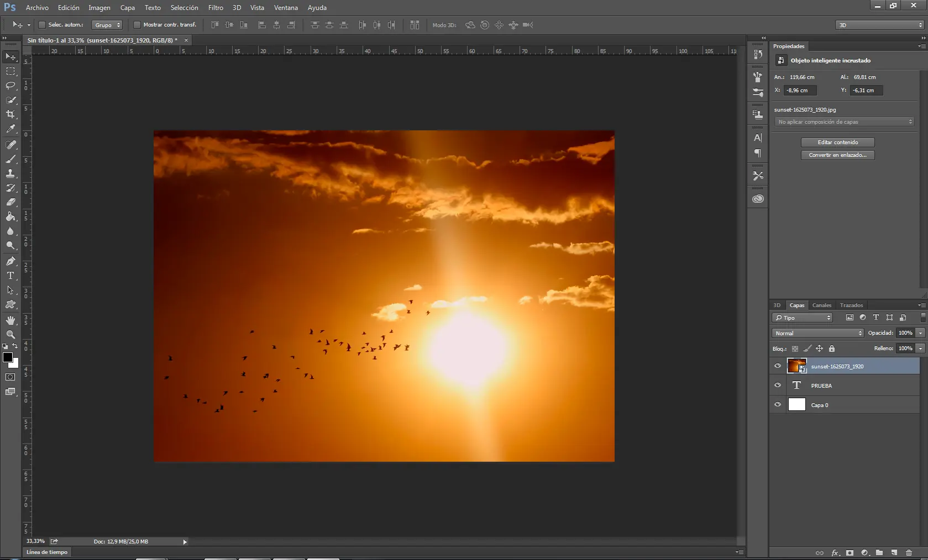
Task: Open the Filtro menu
Action: [x=216, y=8]
